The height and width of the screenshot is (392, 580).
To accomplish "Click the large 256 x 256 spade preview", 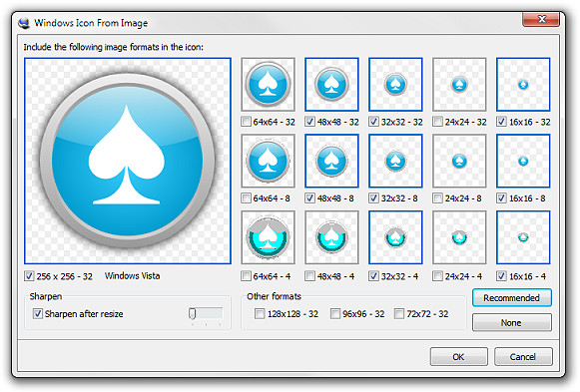I will click(128, 161).
